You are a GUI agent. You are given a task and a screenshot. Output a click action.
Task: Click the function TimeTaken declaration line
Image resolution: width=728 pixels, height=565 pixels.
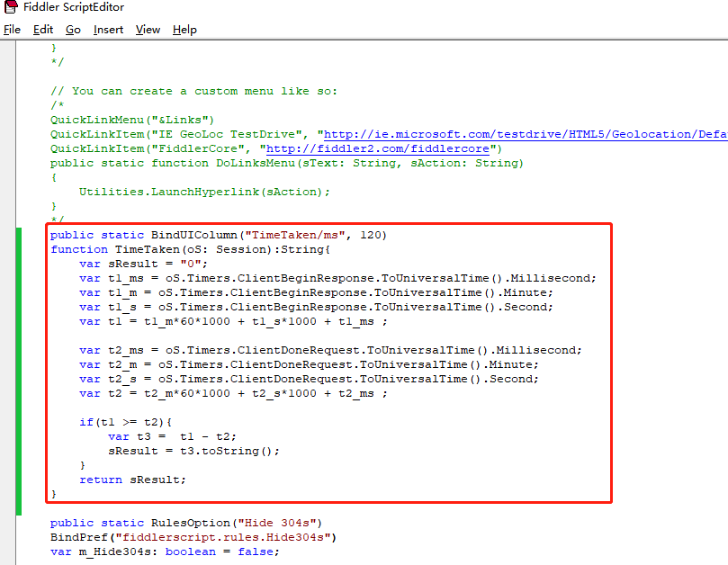[191, 249]
